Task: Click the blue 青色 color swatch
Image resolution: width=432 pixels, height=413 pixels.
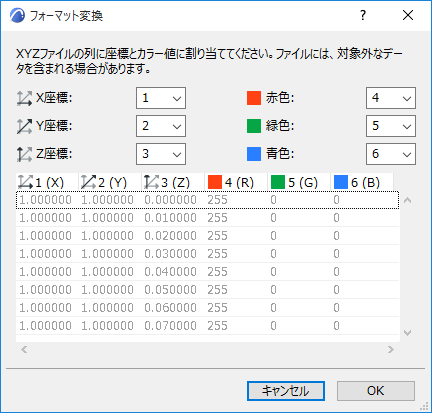Action: coord(254,154)
